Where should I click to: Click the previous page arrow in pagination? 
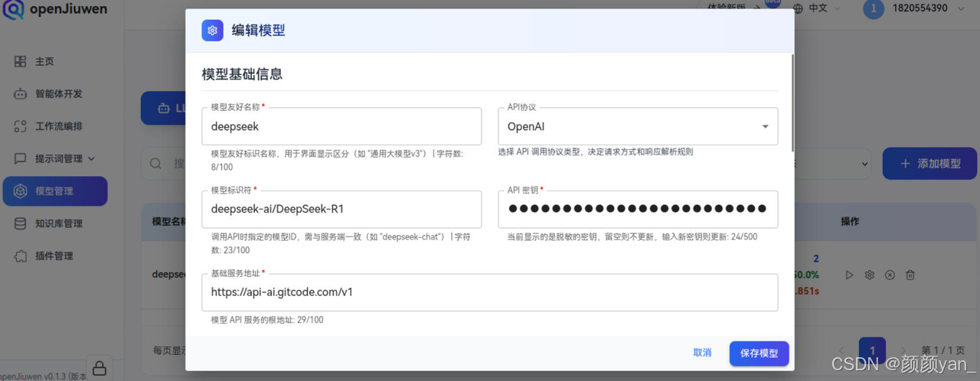point(842,350)
